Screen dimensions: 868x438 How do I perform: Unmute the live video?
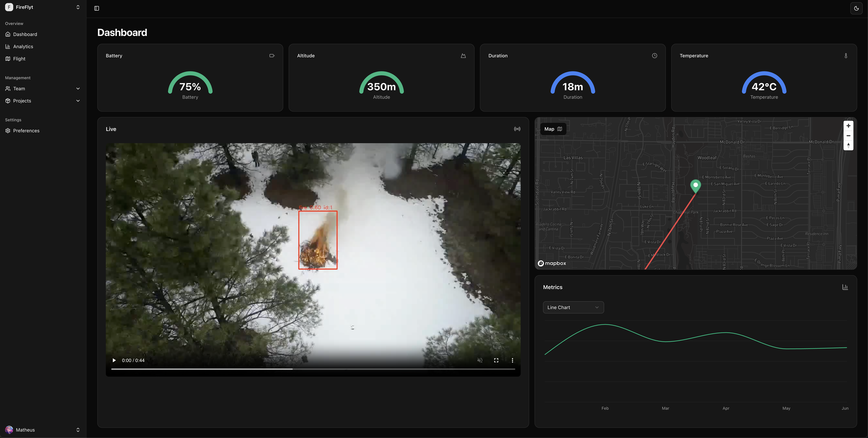[480, 360]
